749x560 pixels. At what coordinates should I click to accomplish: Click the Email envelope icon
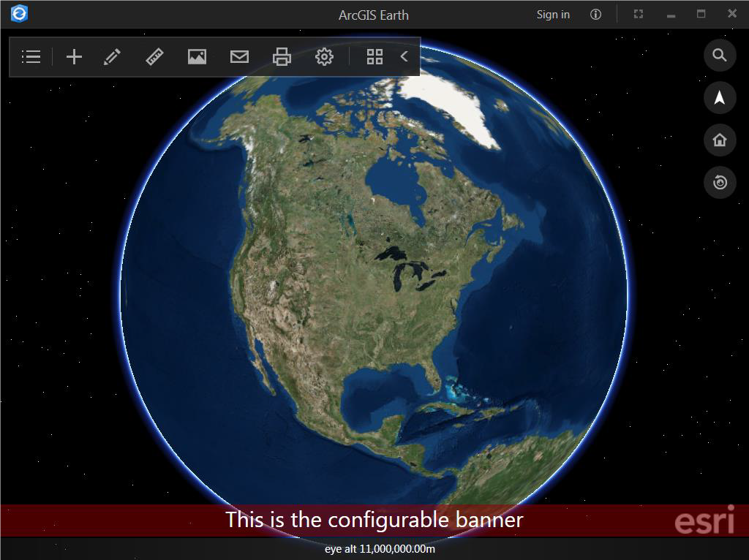(239, 57)
